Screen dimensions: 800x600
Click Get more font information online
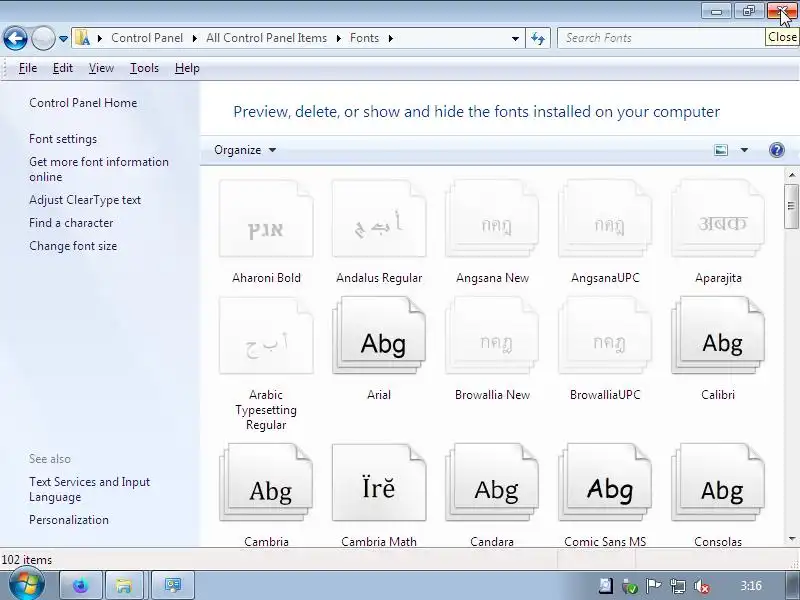tap(98, 169)
